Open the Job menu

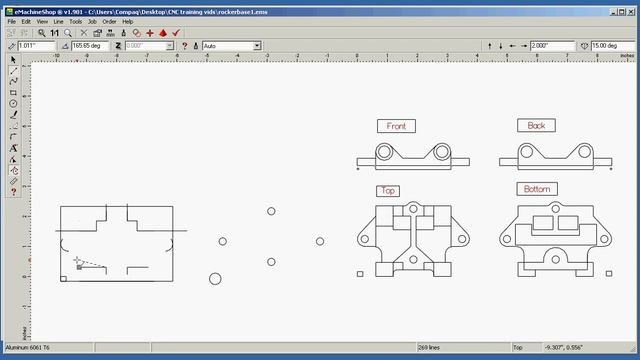pos(92,22)
